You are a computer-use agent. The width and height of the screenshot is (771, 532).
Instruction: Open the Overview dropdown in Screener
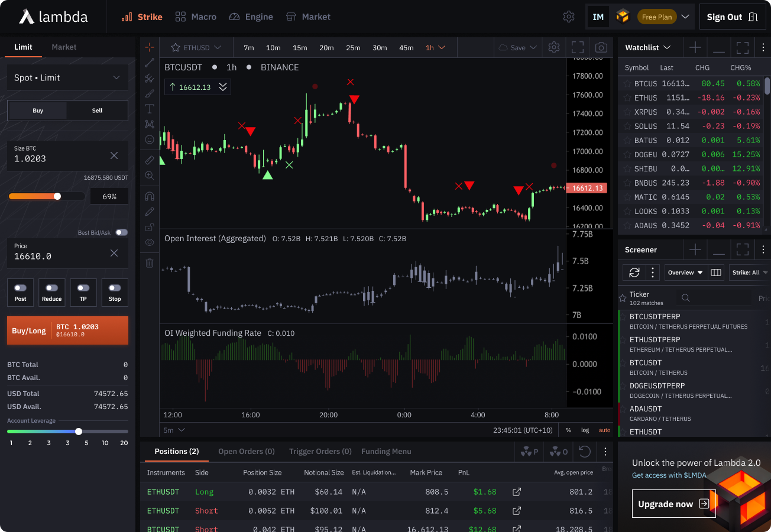(685, 273)
